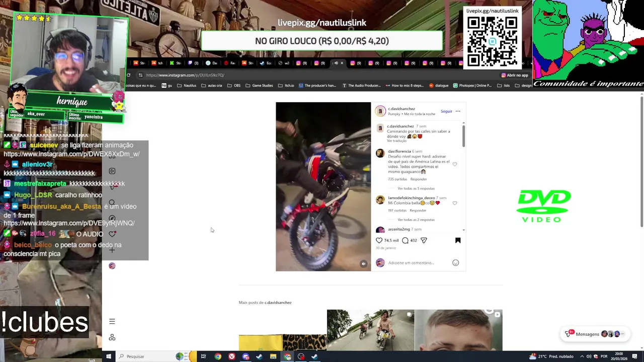The image size is (644, 362).
Task: Click the comments panel scrollbar
Action: coord(463,136)
